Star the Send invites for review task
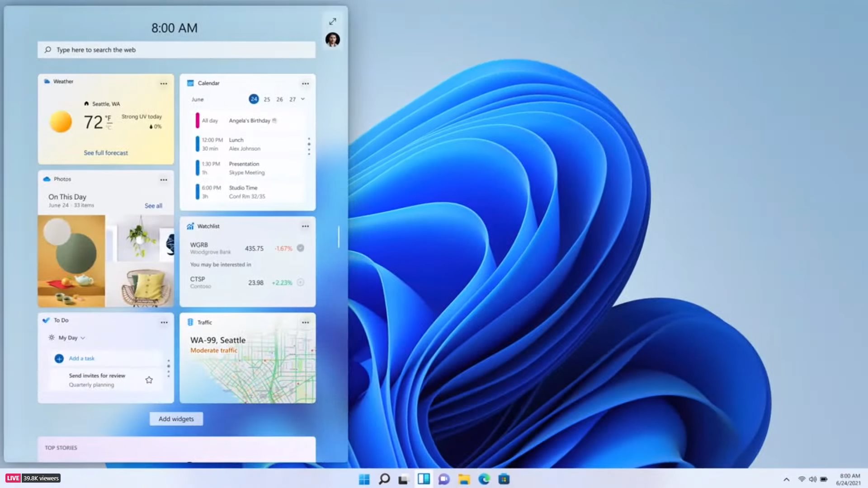Image resolution: width=868 pixels, height=488 pixels. tap(149, 380)
